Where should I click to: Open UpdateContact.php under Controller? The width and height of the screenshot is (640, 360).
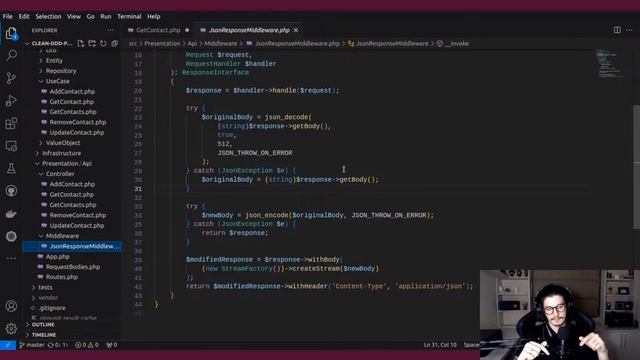pos(77,225)
